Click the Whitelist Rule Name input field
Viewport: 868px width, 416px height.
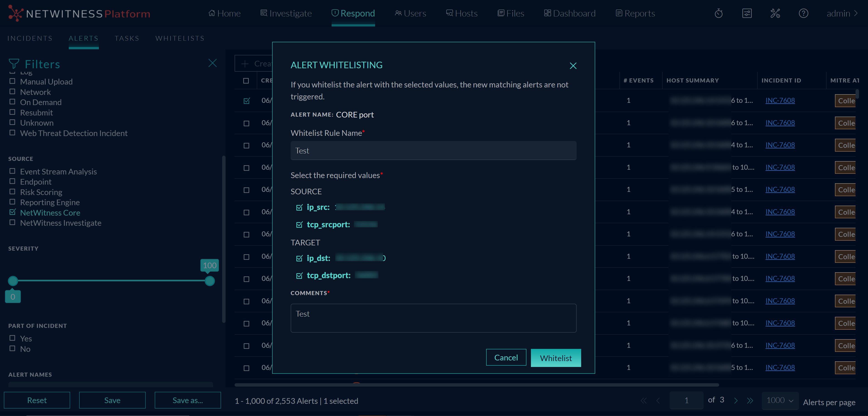[x=433, y=150]
